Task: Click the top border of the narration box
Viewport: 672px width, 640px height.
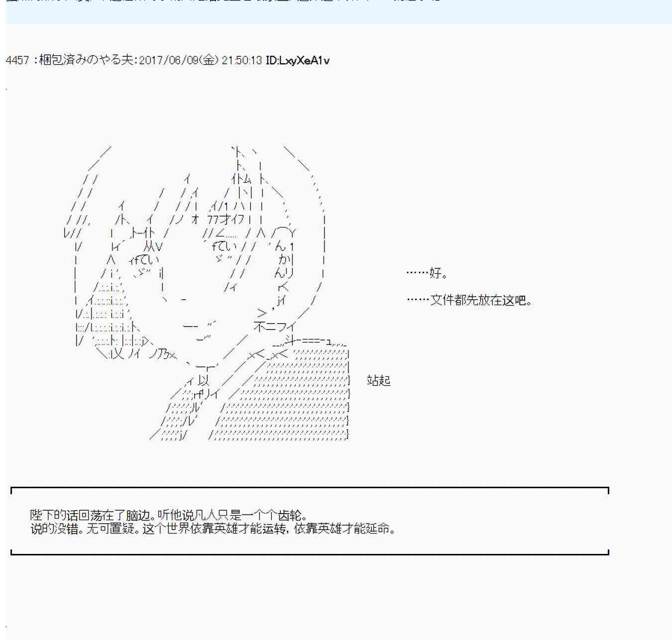Action: click(x=310, y=488)
